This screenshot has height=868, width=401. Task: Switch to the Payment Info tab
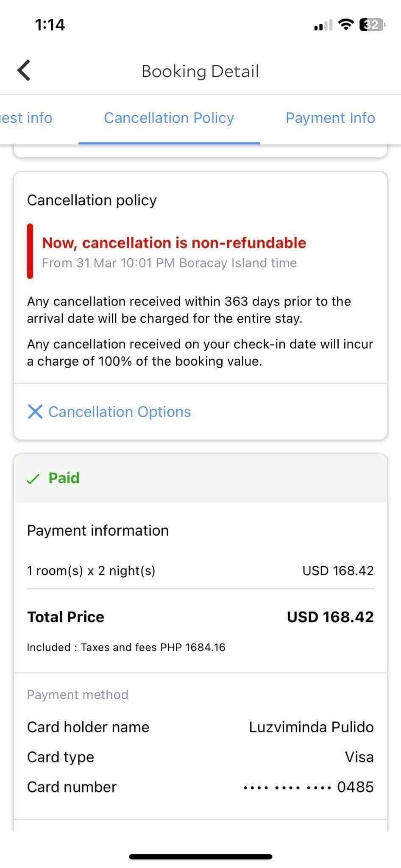point(330,118)
